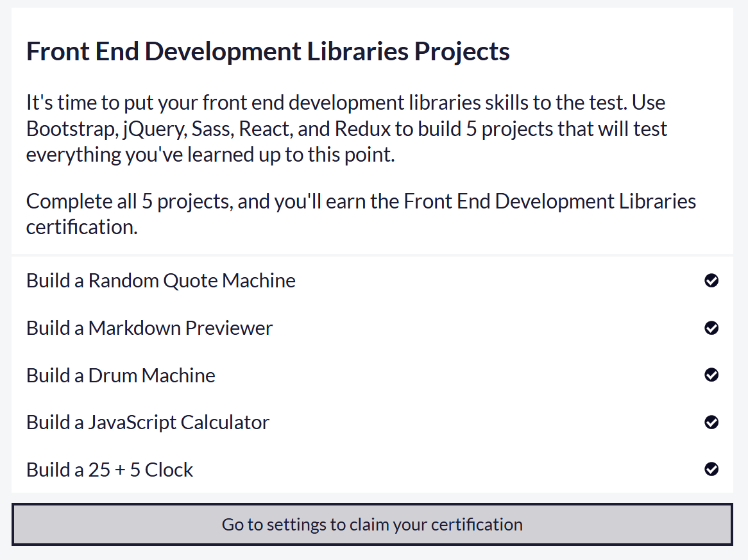748x560 pixels.
Task: Open the Build a Markdown Previewer project
Action: (x=149, y=328)
